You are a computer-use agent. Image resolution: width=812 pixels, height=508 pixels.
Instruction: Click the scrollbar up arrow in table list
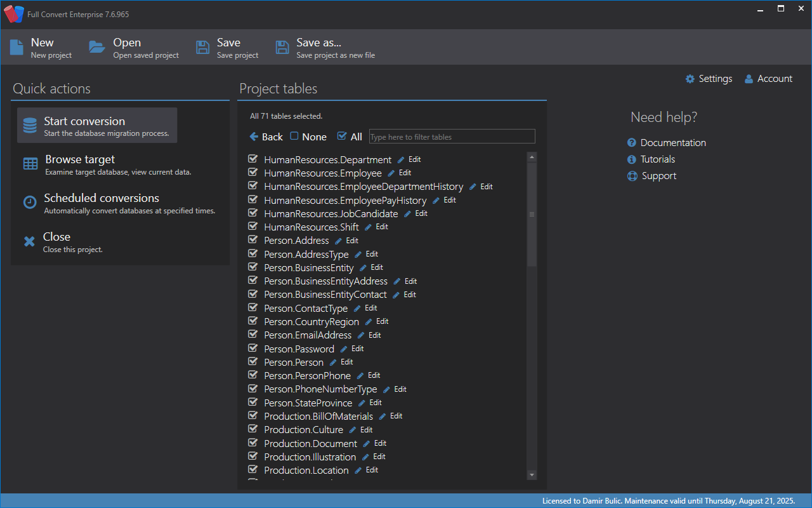(x=532, y=157)
